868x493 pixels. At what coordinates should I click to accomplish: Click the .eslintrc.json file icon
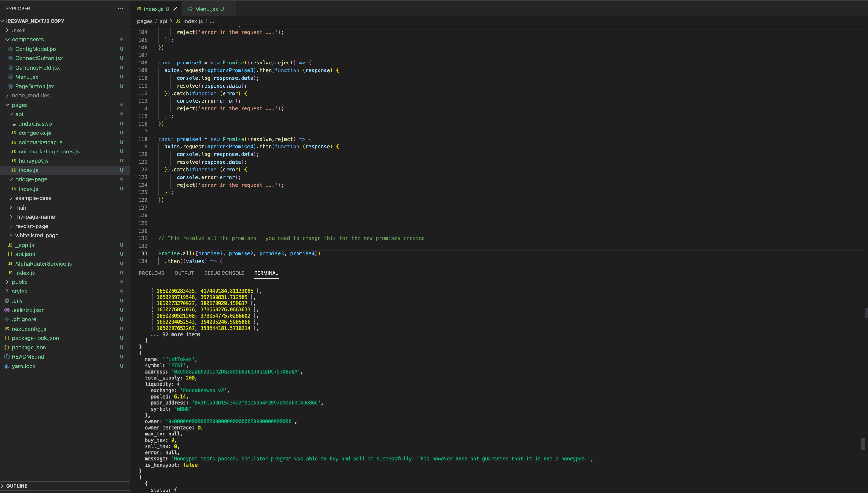7,310
